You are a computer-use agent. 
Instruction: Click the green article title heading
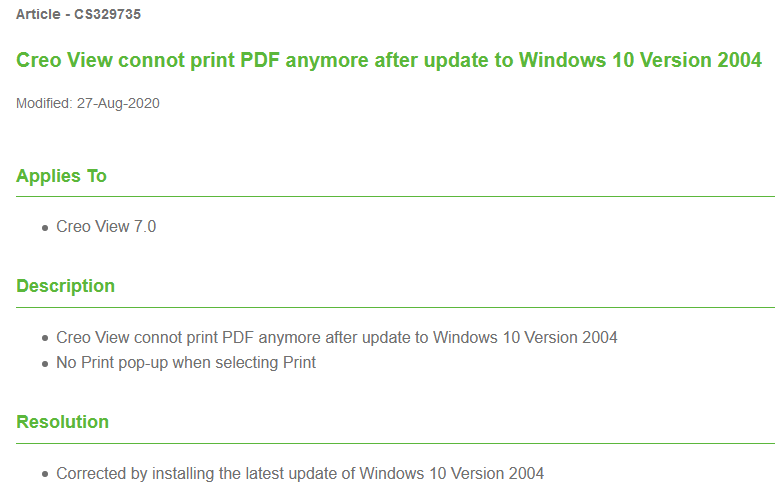(x=389, y=60)
